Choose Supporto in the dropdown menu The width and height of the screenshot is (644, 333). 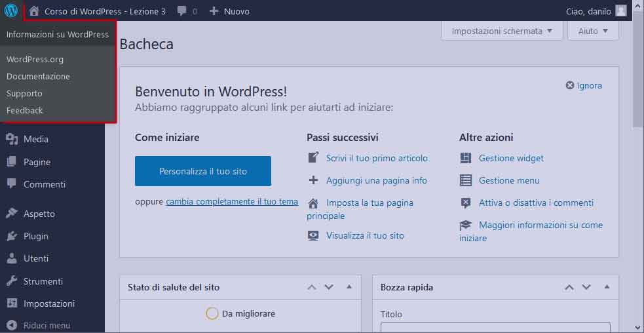click(x=24, y=93)
